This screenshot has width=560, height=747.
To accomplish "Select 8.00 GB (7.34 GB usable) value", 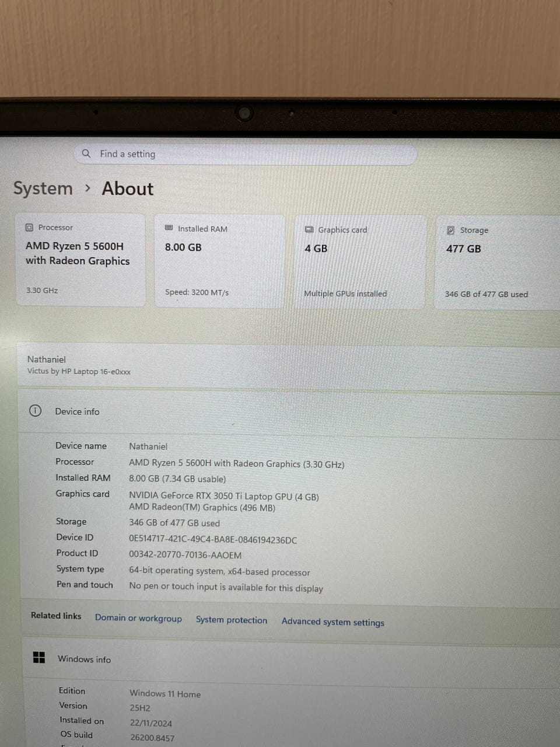I will (x=177, y=479).
